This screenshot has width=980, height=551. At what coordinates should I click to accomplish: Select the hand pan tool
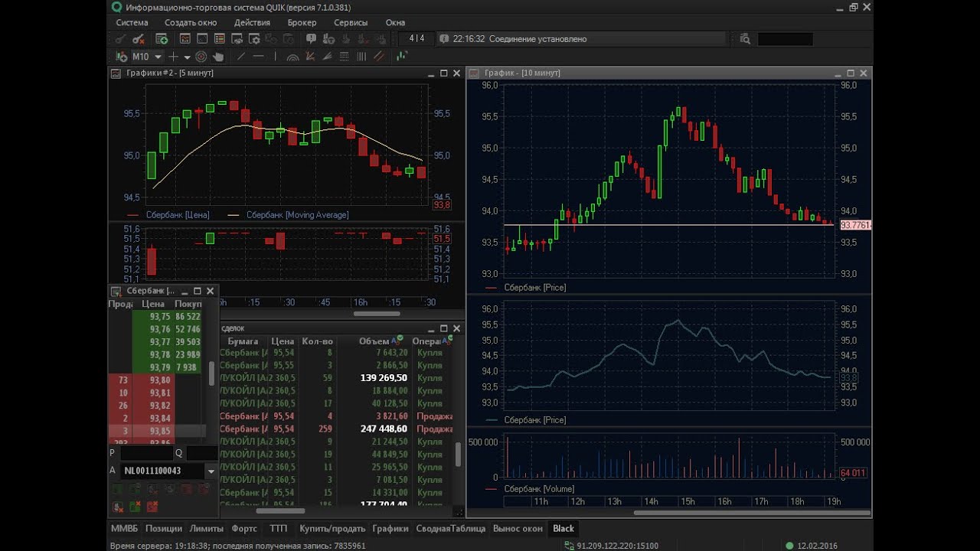pos(218,57)
